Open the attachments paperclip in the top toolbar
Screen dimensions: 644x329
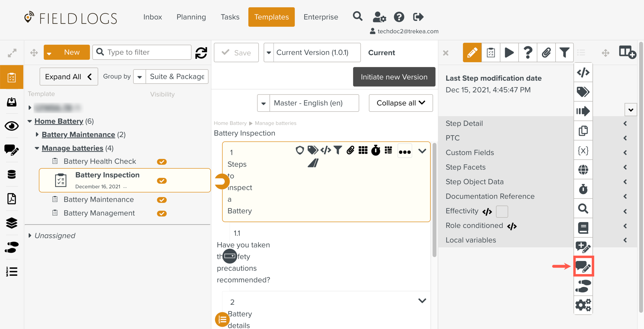546,53
